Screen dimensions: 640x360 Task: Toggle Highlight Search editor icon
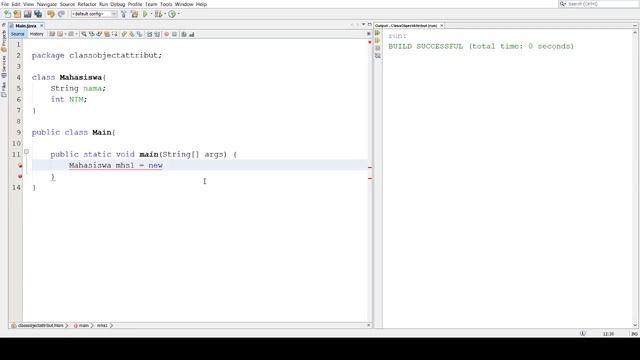pos(107,34)
